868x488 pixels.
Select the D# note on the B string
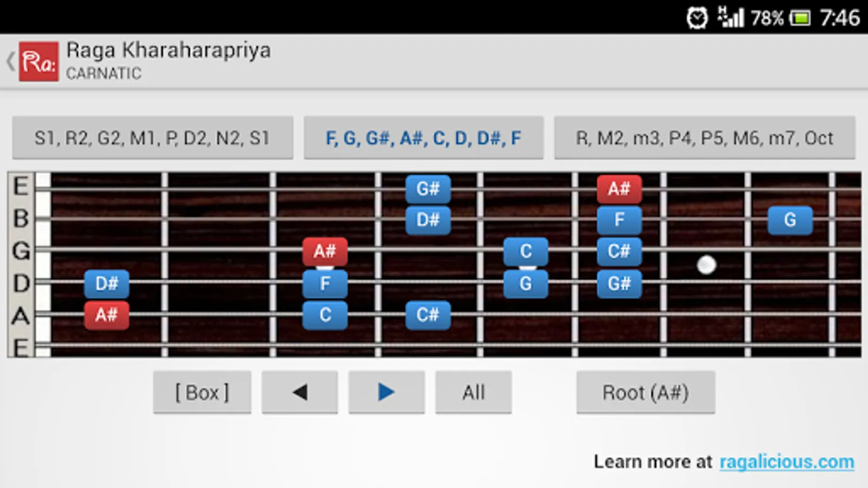click(x=428, y=220)
